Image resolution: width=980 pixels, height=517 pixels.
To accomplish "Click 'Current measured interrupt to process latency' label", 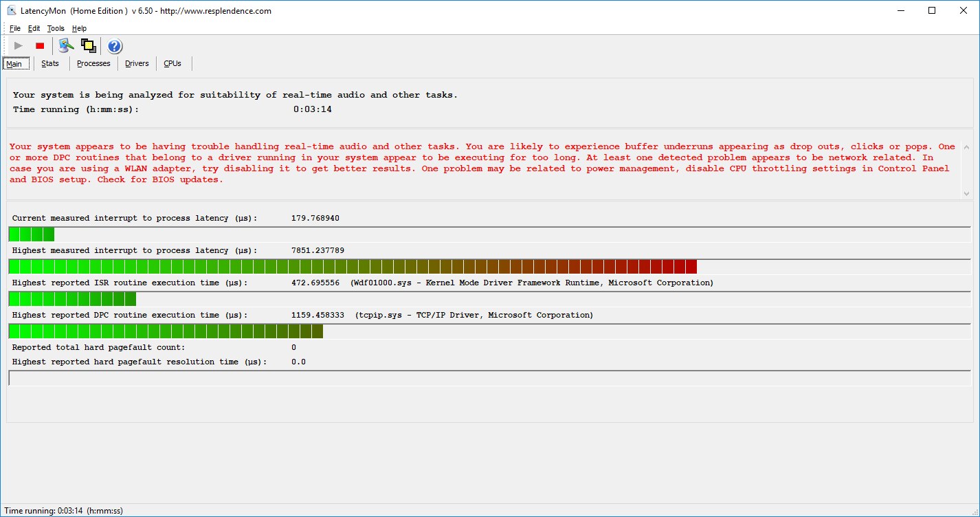I will pos(135,218).
